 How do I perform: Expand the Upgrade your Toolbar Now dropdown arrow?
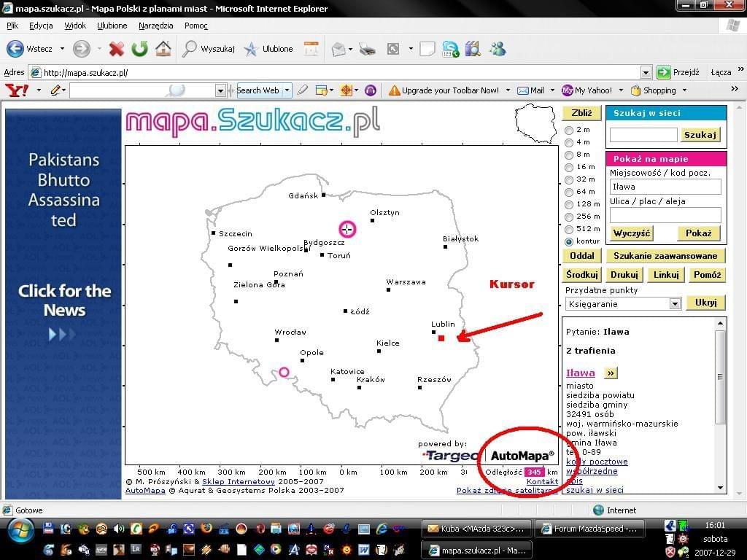click(508, 90)
